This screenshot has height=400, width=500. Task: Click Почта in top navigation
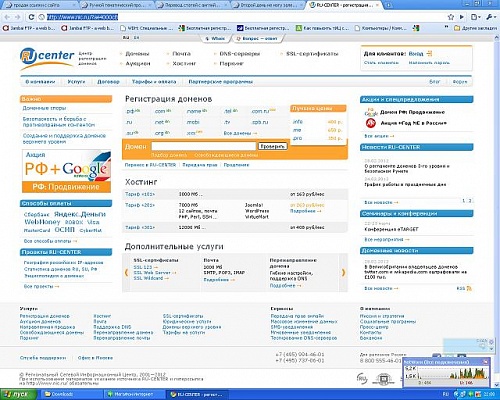[x=181, y=53]
